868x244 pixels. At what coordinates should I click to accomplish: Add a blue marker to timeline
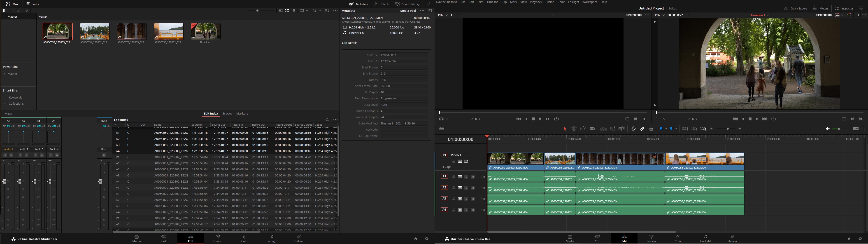pos(671,129)
